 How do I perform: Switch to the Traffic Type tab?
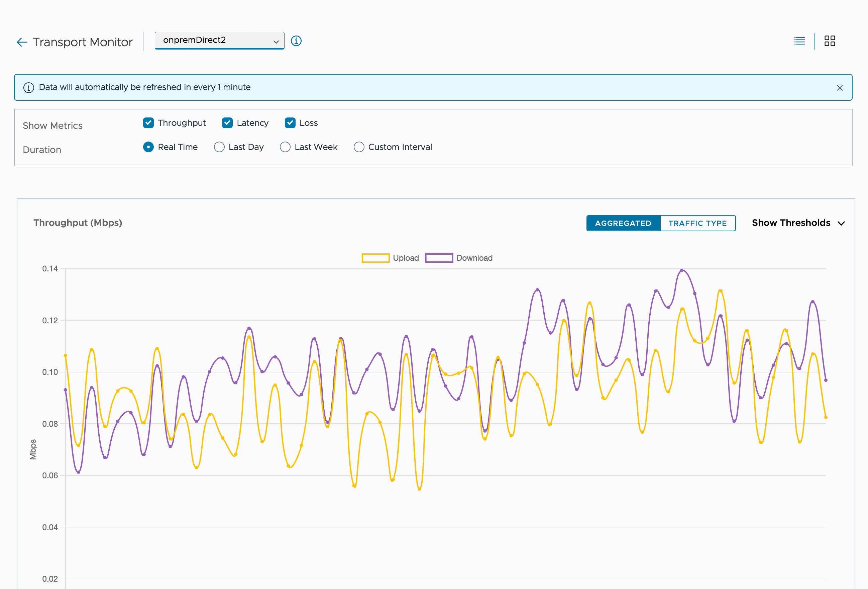[697, 223]
